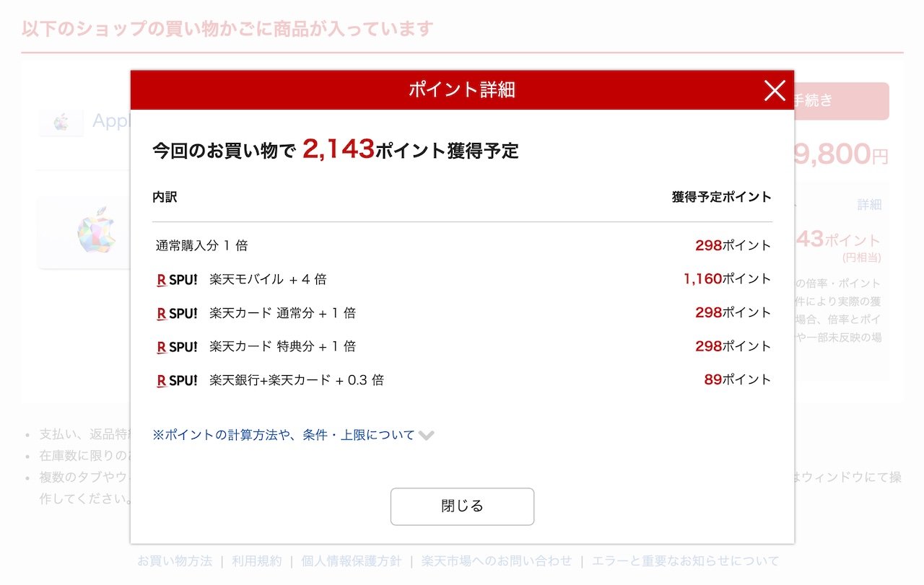Click the SPU icon beside 楽天カード 特典分
Image resolution: width=924 pixels, height=585 pixels.
pos(177,347)
